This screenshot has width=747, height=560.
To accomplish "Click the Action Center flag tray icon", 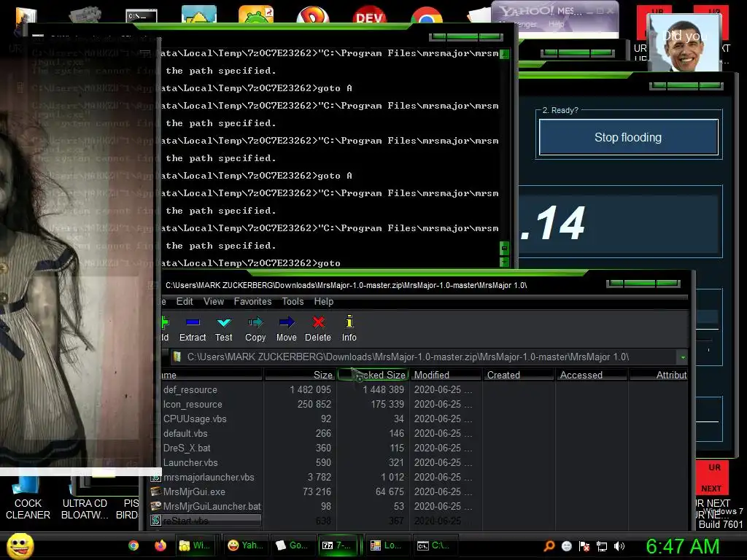I will (584, 546).
